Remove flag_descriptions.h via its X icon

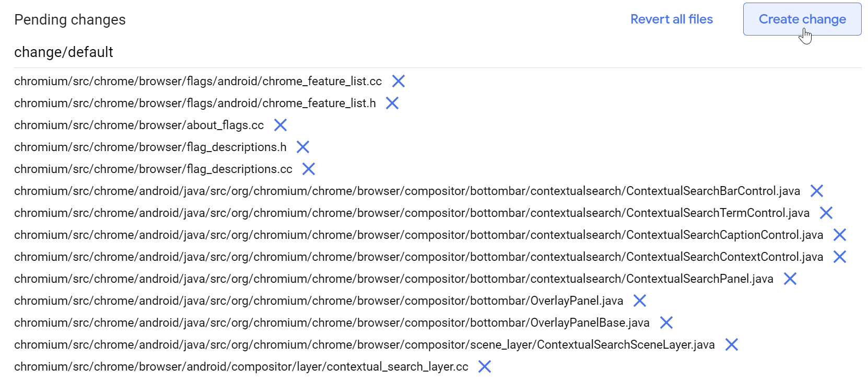pos(303,147)
